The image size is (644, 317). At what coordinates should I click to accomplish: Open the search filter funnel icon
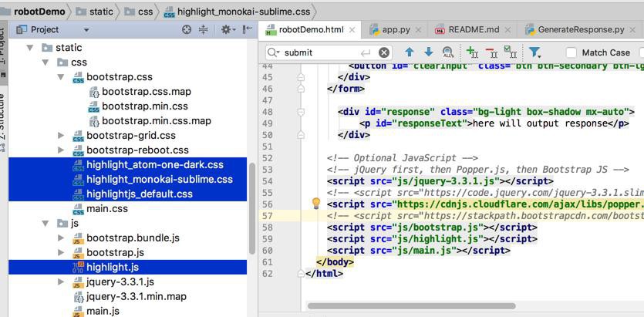click(534, 52)
